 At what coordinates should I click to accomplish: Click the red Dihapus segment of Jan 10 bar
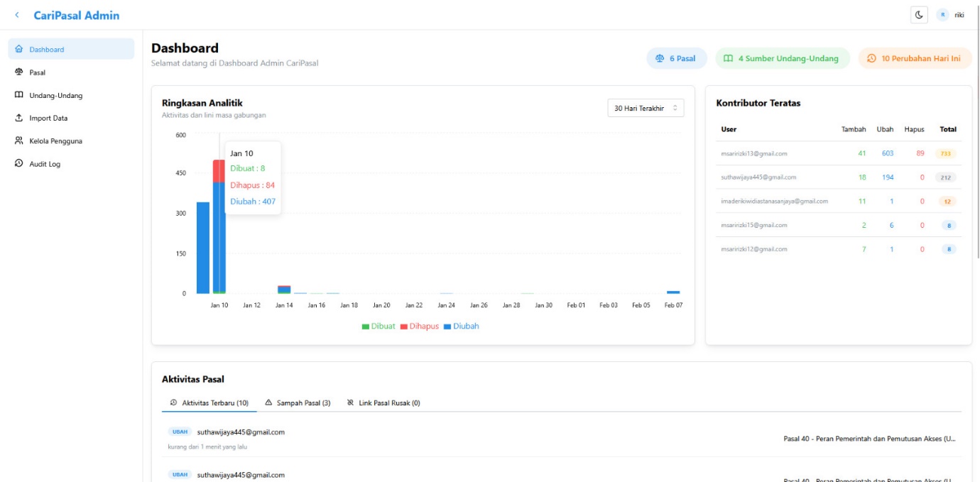pos(219,171)
